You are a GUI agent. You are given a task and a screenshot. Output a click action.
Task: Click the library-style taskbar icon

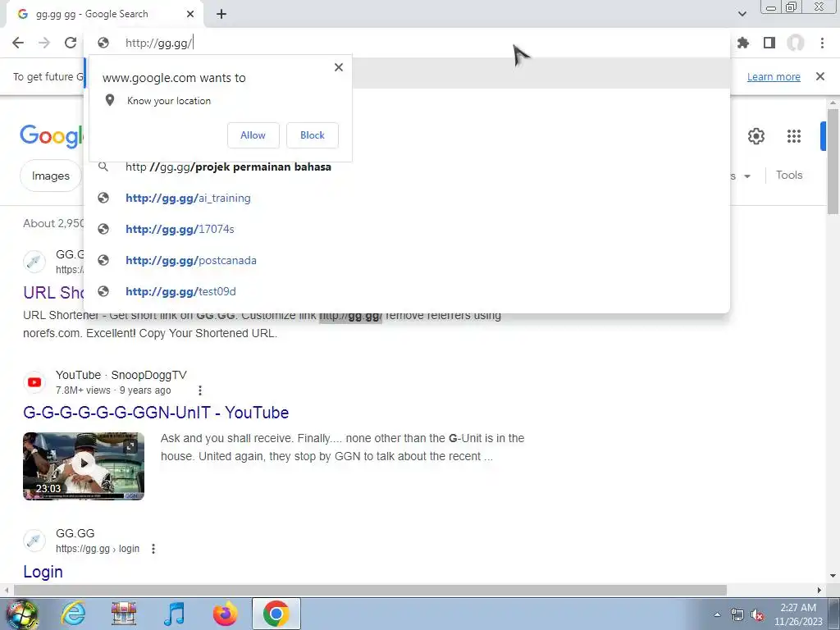(124, 614)
